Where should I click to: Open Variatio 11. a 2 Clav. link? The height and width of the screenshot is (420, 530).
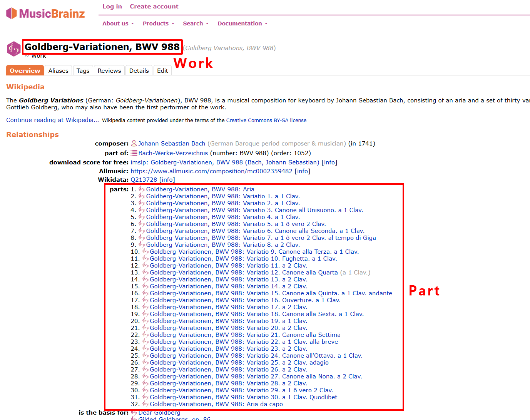[x=229, y=266]
